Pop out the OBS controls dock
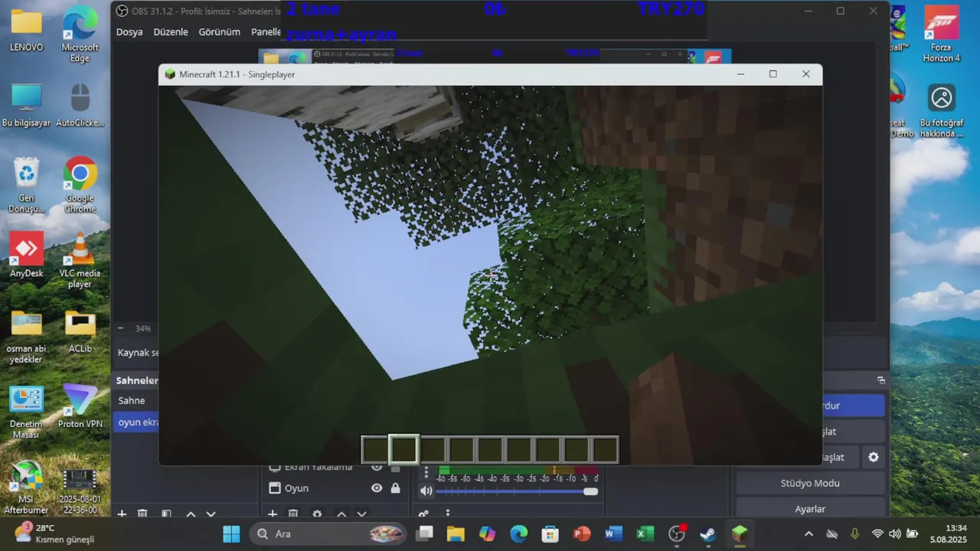The image size is (980, 551). pos(881,380)
